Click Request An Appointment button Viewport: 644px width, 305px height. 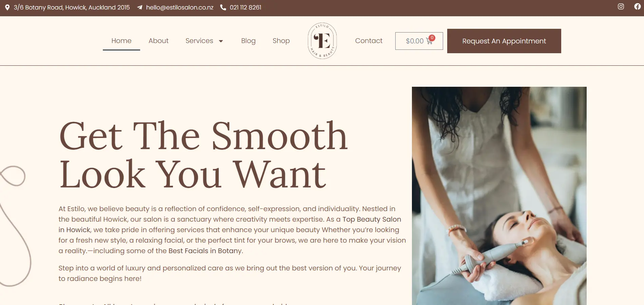point(504,41)
